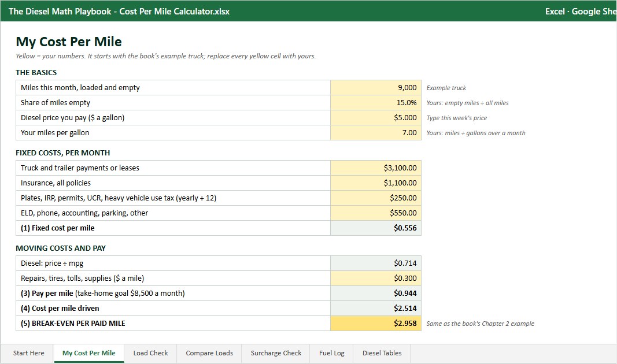Switch to the Load Check tab
Screen dimensions: 617x364
(x=150, y=353)
